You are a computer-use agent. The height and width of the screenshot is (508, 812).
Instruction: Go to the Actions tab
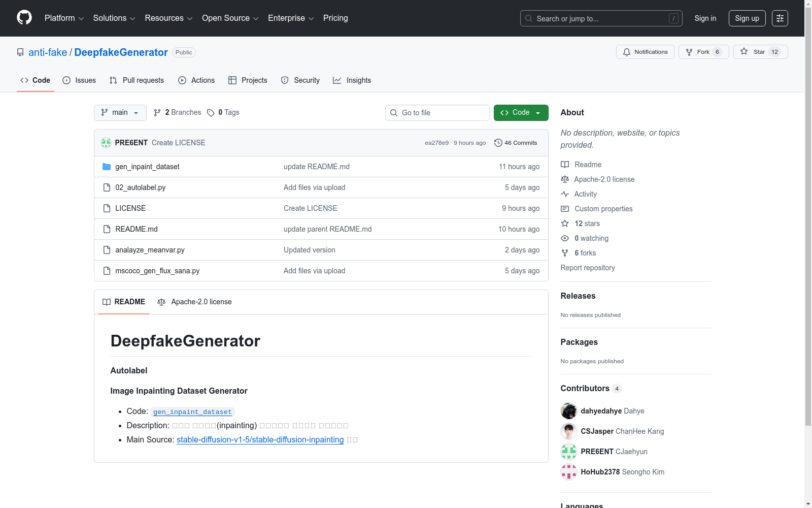(x=196, y=80)
